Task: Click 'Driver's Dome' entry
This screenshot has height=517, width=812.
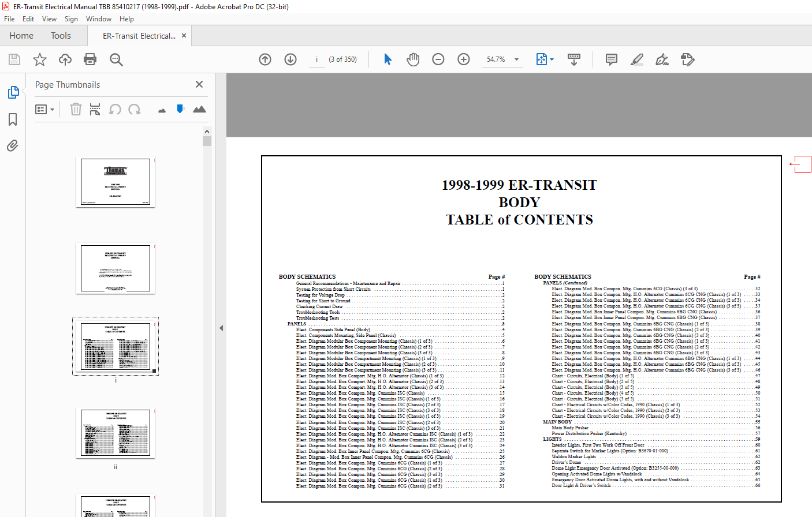Action: [567, 462]
